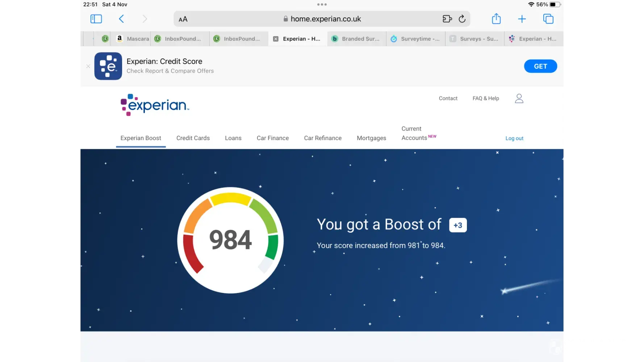Dismiss the Experian app banner
Screen dimensions: 644x362
pyautogui.click(x=88, y=66)
